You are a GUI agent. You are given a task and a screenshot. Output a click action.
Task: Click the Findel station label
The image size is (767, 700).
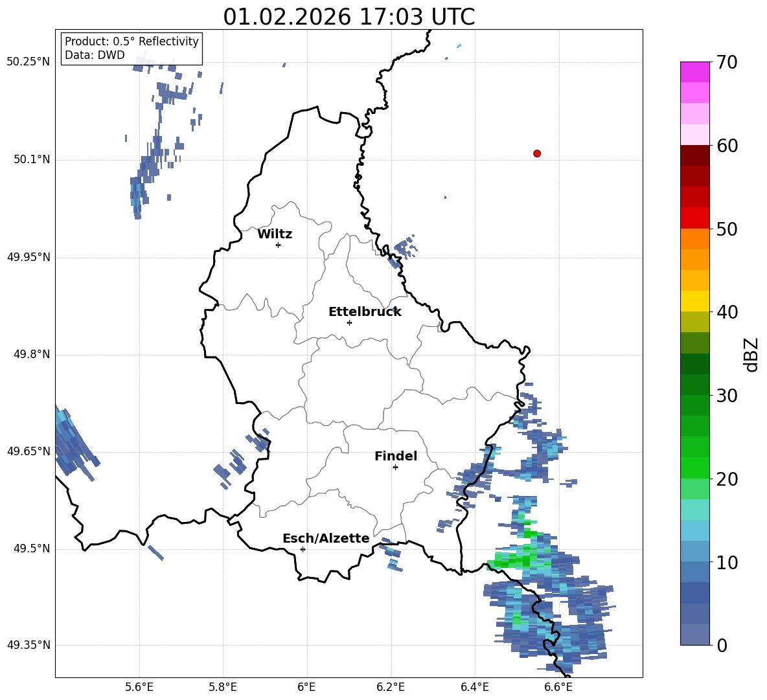point(396,456)
